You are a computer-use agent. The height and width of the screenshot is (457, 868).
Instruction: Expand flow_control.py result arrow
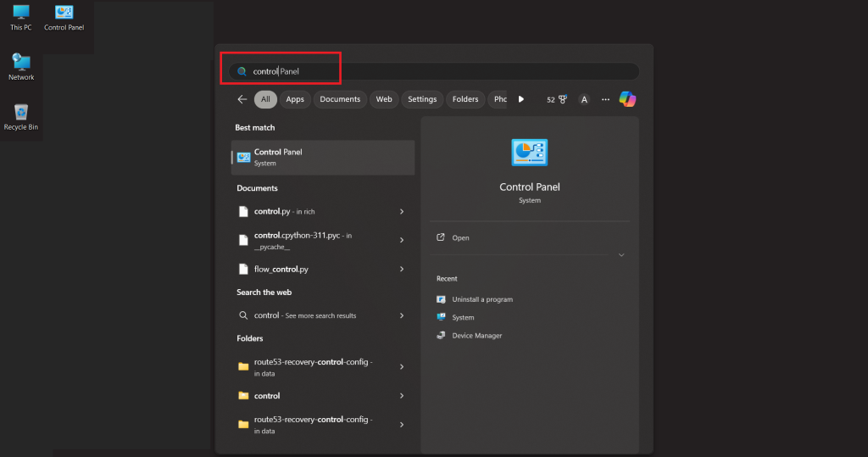point(402,270)
